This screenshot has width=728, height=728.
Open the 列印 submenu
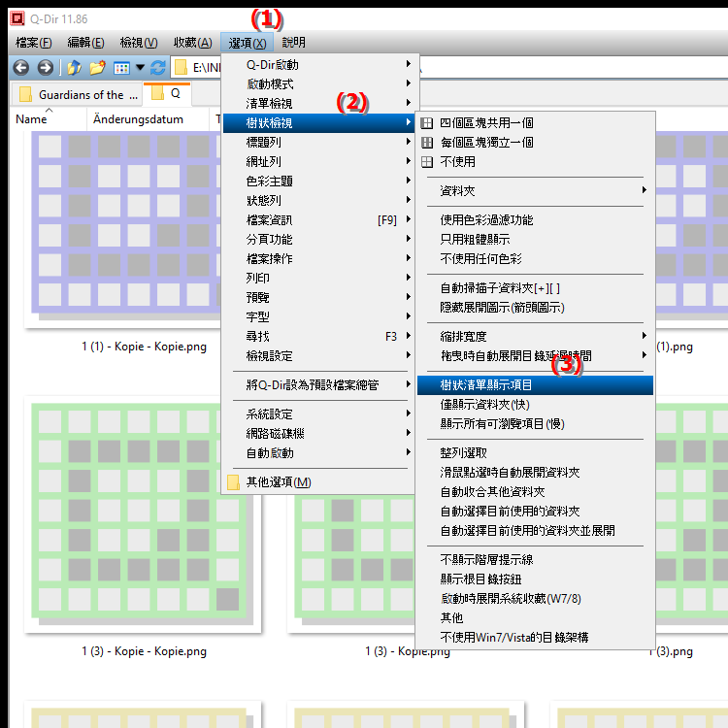pos(318,279)
